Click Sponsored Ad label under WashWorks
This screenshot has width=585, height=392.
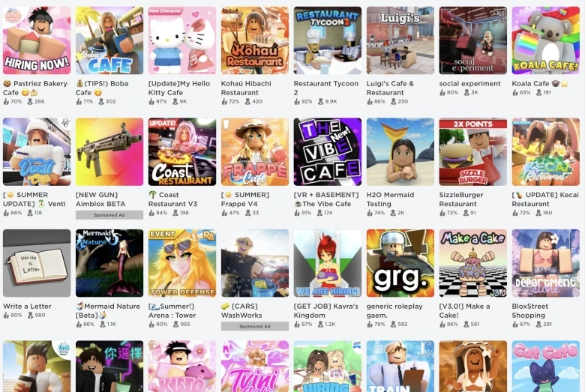pos(255,326)
